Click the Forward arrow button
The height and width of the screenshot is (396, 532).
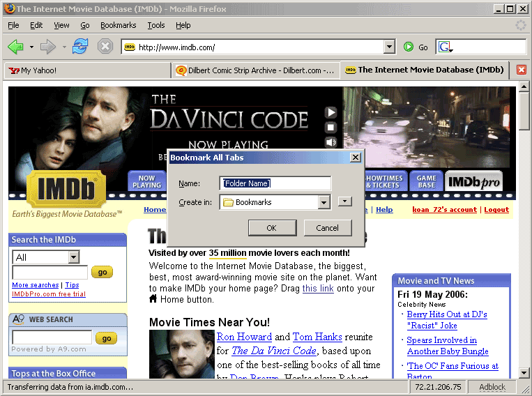pyautogui.click(x=47, y=47)
